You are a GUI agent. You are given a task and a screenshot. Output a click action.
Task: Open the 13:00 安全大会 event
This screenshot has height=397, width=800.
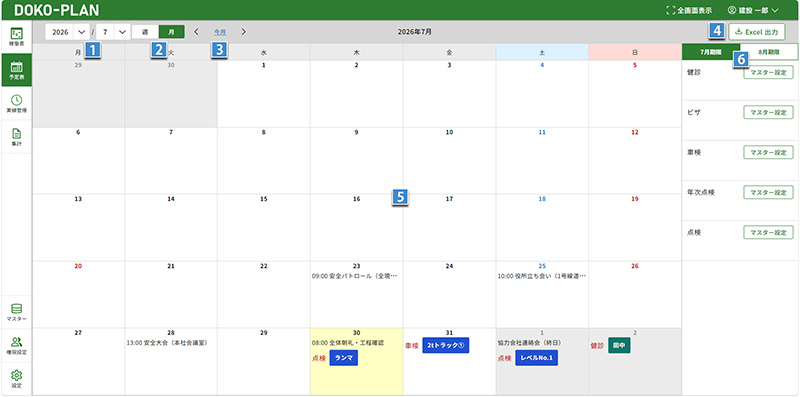tap(167, 343)
